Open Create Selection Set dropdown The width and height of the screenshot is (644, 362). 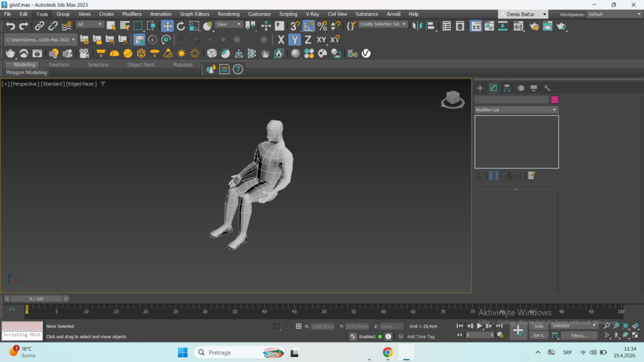[382, 25]
